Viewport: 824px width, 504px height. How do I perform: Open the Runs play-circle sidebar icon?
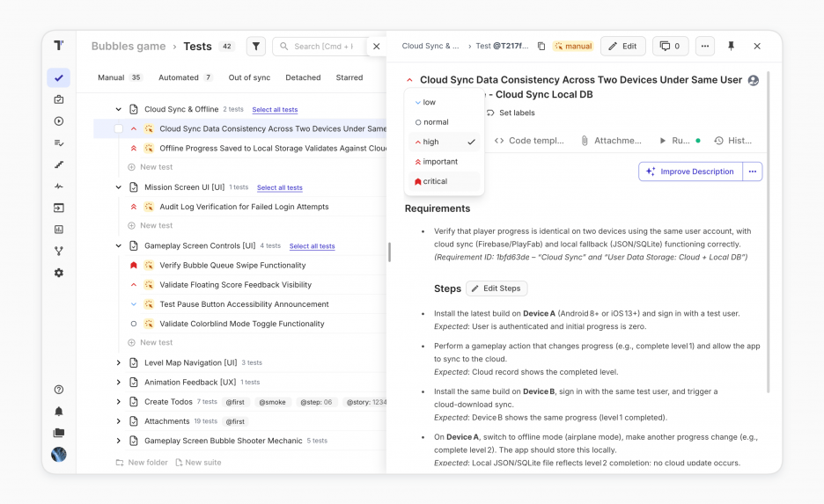59,121
